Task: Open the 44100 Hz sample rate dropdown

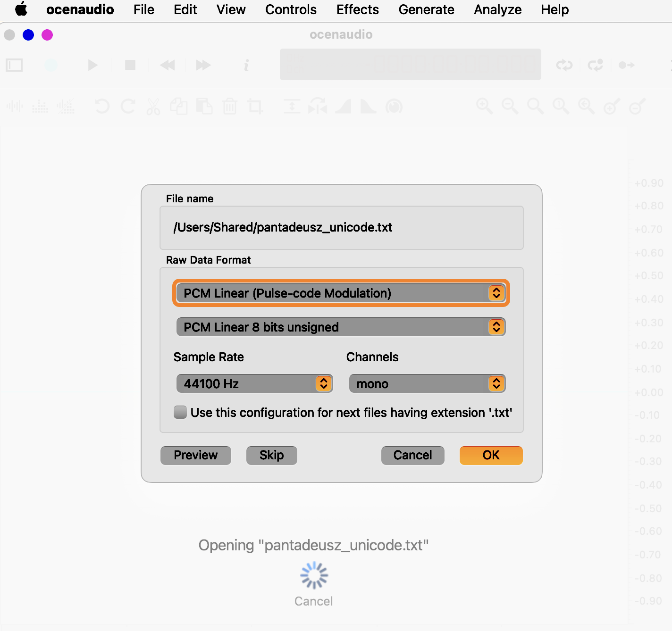Action: (x=254, y=384)
